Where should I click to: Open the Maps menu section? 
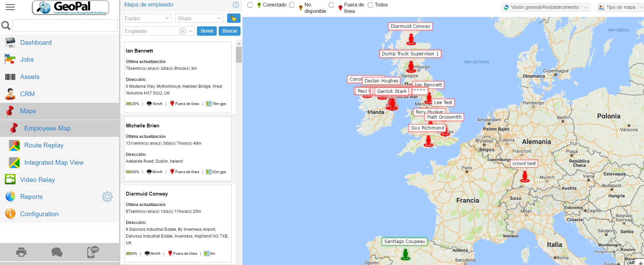click(60, 111)
